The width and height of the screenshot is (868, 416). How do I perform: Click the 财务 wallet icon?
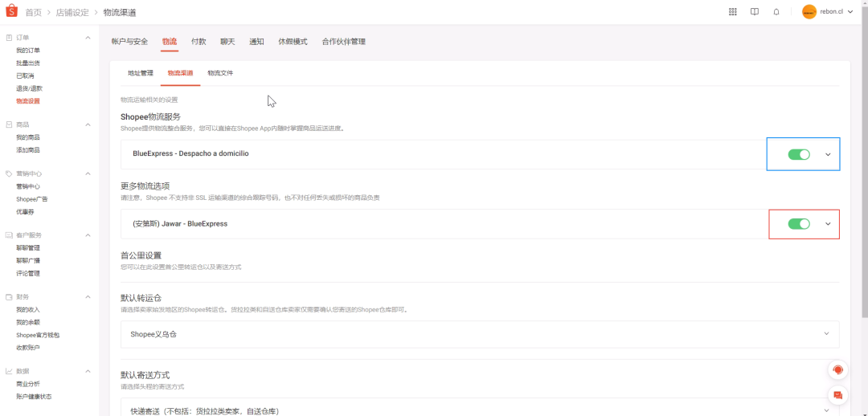(x=9, y=297)
